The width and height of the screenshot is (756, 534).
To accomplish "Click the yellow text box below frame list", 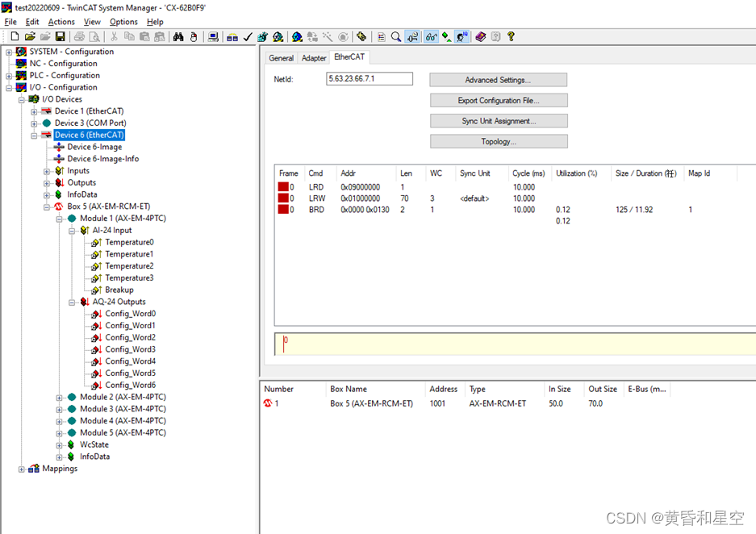I will [515, 344].
